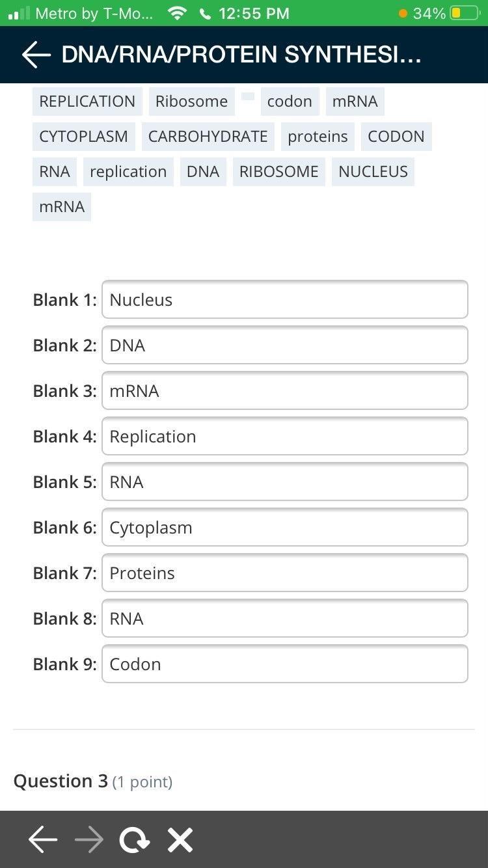Tap the reload page icon
This screenshot has width=488, height=868.
pyautogui.click(x=134, y=840)
